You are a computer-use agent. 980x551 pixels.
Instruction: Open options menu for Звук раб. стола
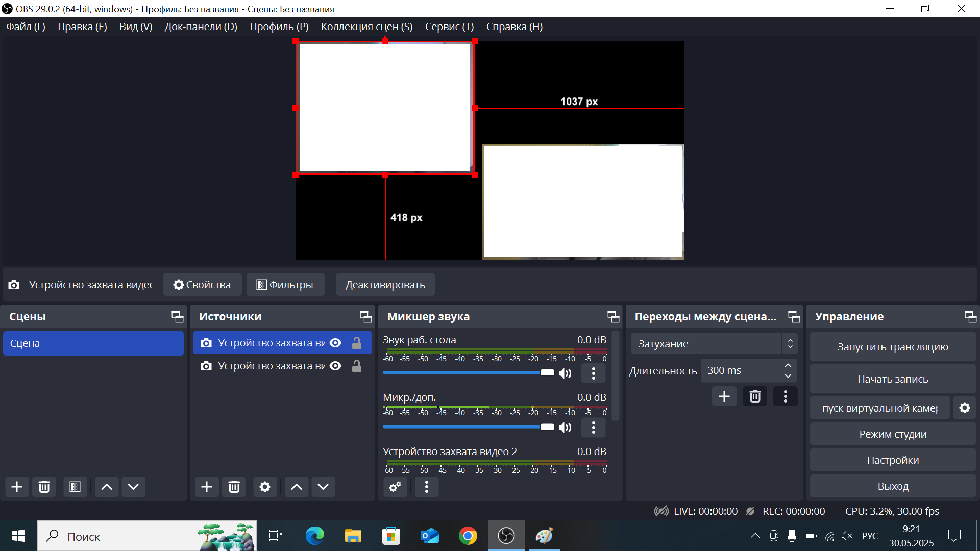pyautogui.click(x=593, y=373)
